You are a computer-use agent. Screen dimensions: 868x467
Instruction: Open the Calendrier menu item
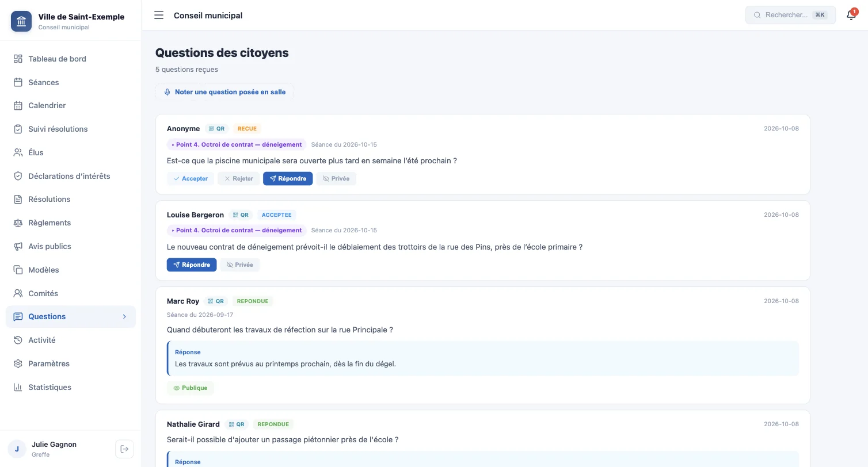[x=71, y=105]
